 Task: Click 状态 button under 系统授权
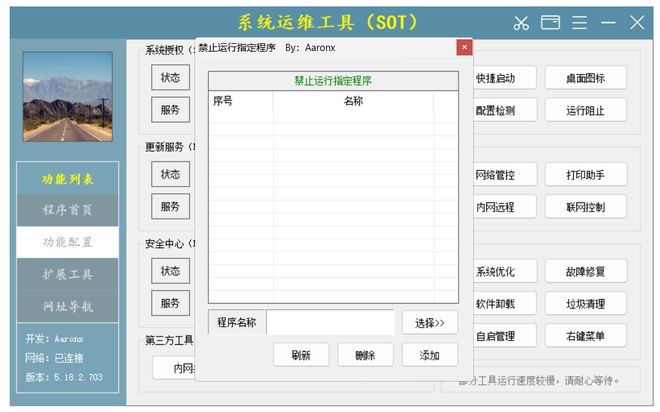point(170,77)
